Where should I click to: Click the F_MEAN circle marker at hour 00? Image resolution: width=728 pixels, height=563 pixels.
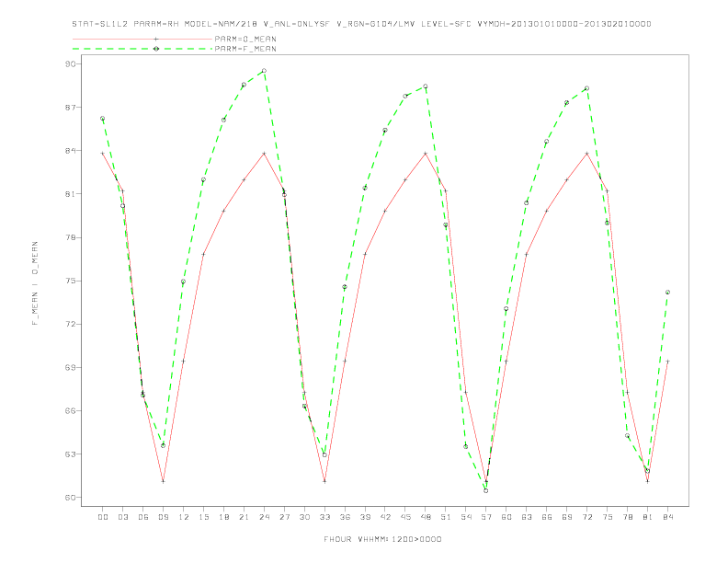coord(103,119)
